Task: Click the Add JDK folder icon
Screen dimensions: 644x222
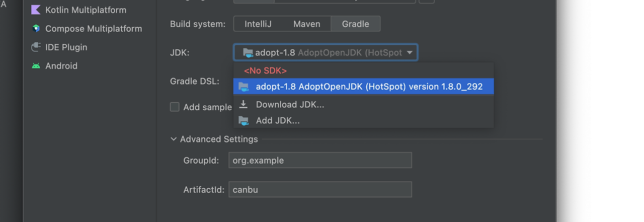Action: (244, 120)
